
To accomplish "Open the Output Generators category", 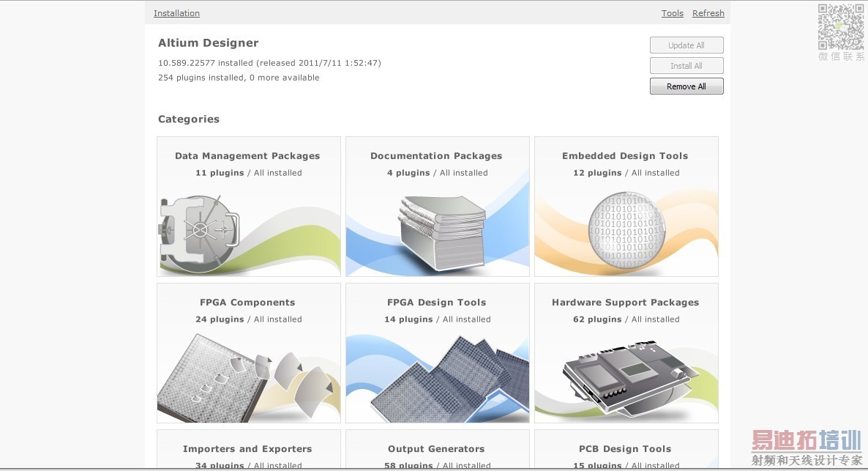I will click(438, 449).
